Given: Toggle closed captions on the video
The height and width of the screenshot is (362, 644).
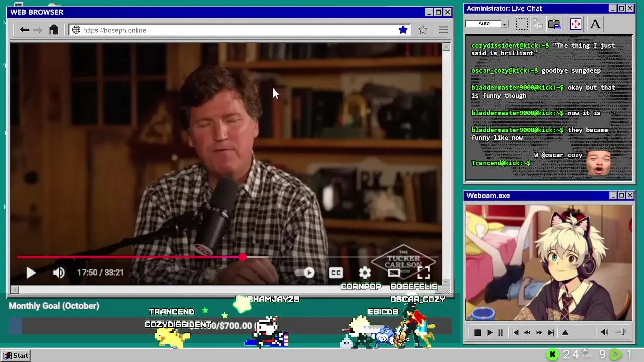Looking at the screenshot, I should coord(336,273).
